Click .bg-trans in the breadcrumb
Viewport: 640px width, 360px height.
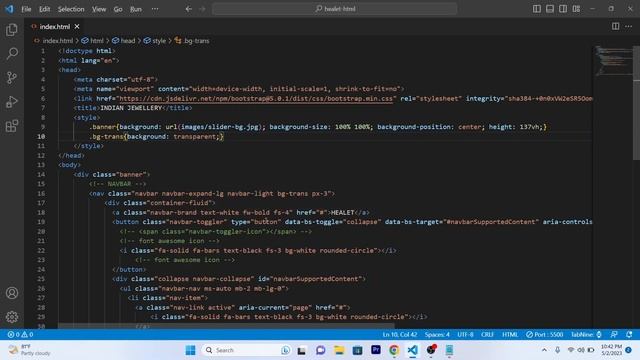tap(196, 41)
